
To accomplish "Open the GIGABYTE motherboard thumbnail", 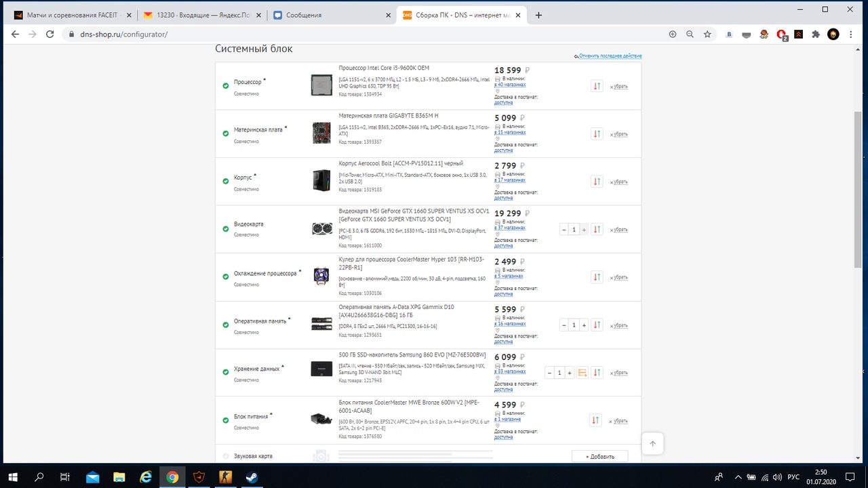I will click(x=321, y=132).
